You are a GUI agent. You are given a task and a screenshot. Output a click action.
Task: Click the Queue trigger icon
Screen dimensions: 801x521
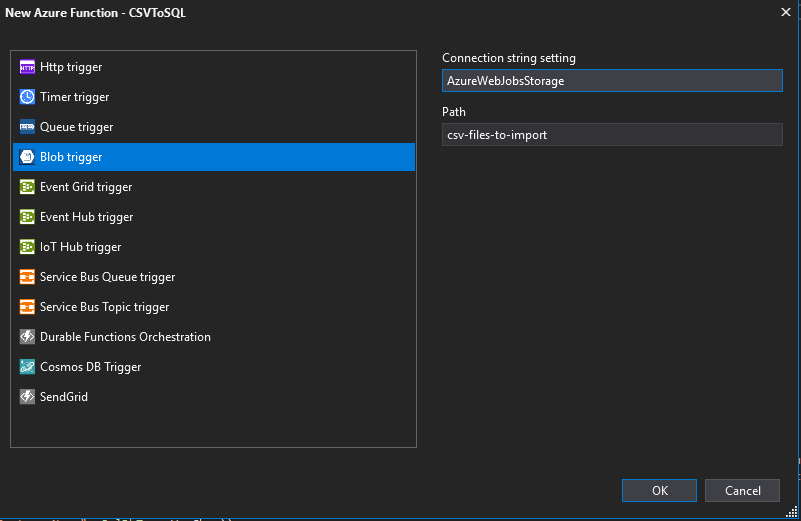tap(28, 127)
